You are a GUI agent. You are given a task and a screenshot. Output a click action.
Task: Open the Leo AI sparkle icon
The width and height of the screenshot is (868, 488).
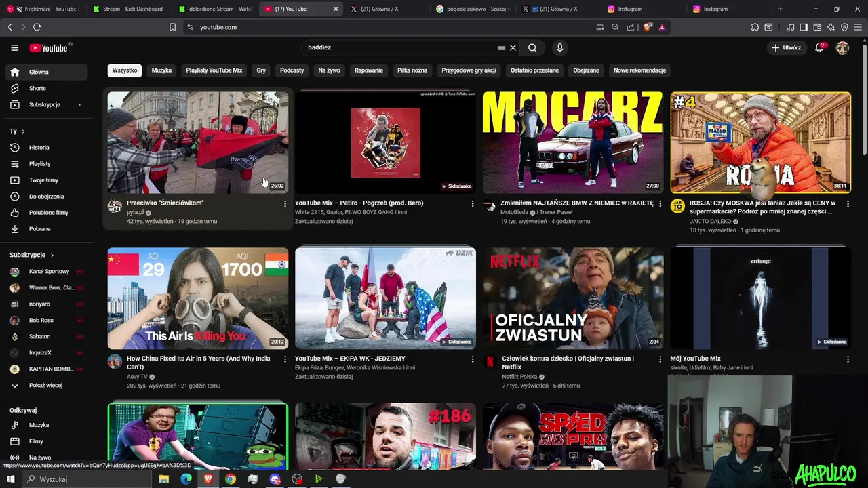[x=831, y=27]
